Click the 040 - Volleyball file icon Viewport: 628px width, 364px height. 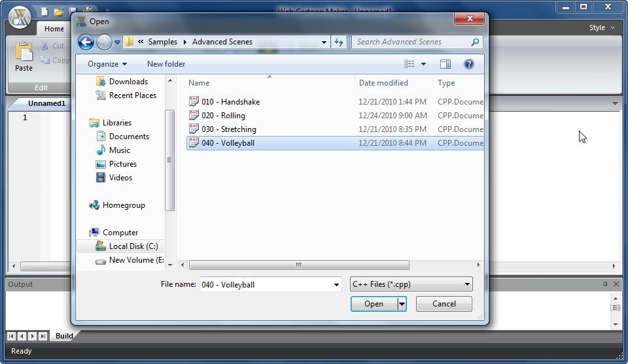tap(194, 142)
